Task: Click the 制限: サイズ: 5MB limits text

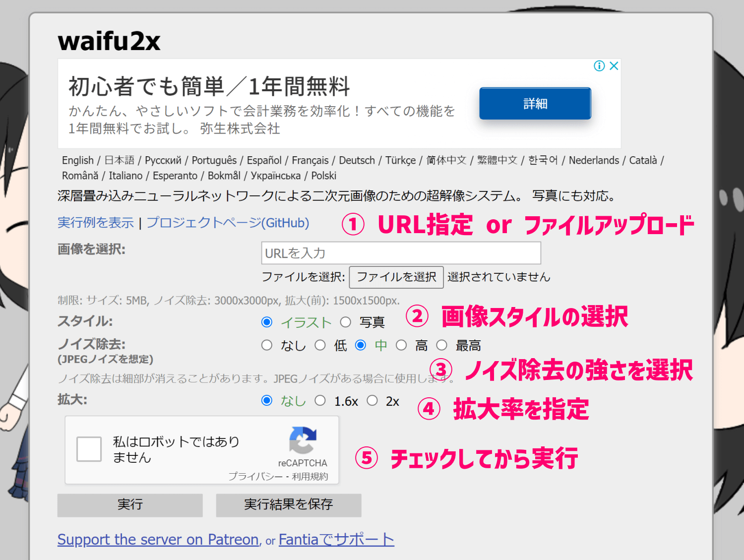Action: tap(229, 301)
